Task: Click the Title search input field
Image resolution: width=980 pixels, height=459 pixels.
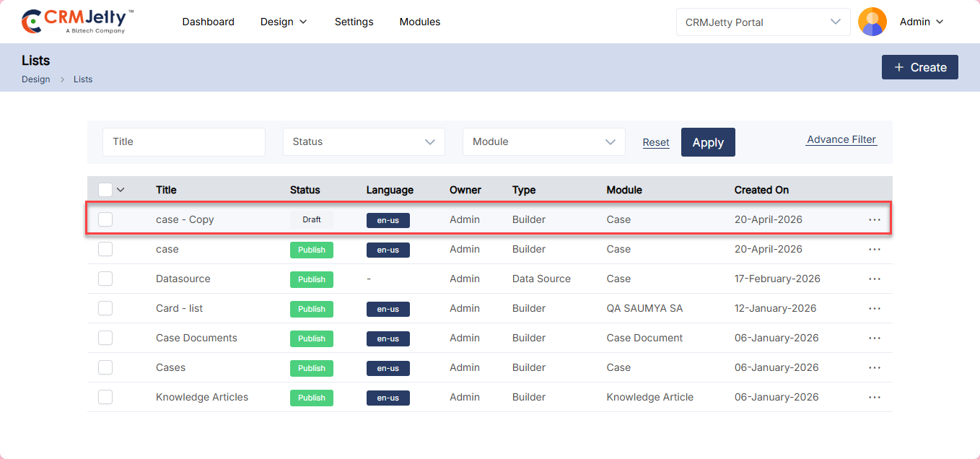Action: click(x=184, y=142)
